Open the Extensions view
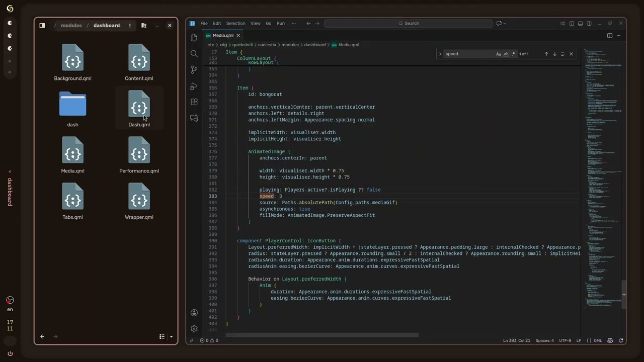644x362 pixels. [x=194, y=102]
